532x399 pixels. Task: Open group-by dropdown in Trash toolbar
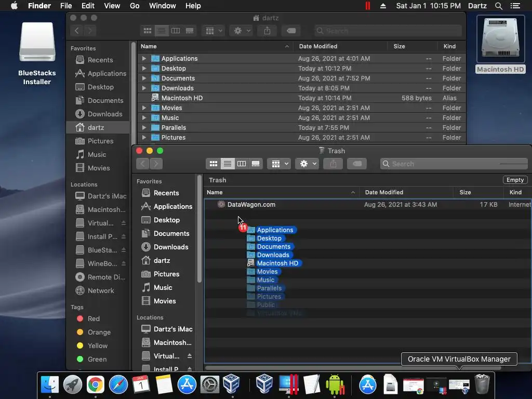279,164
